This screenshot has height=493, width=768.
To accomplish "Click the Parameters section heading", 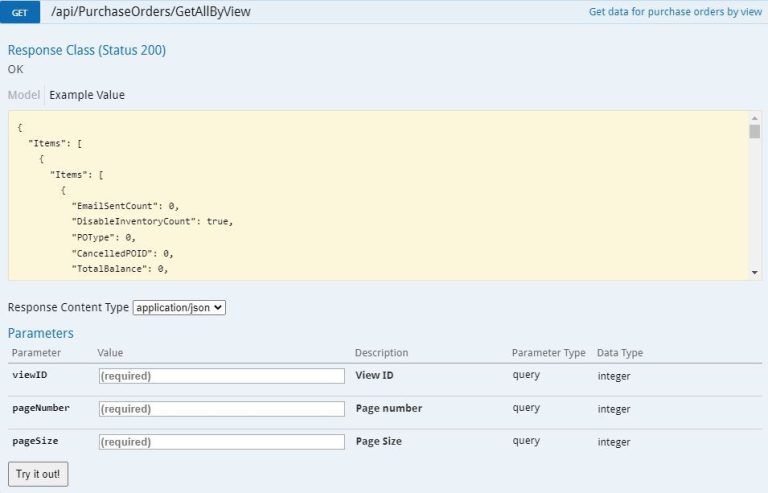I will (41, 333).
